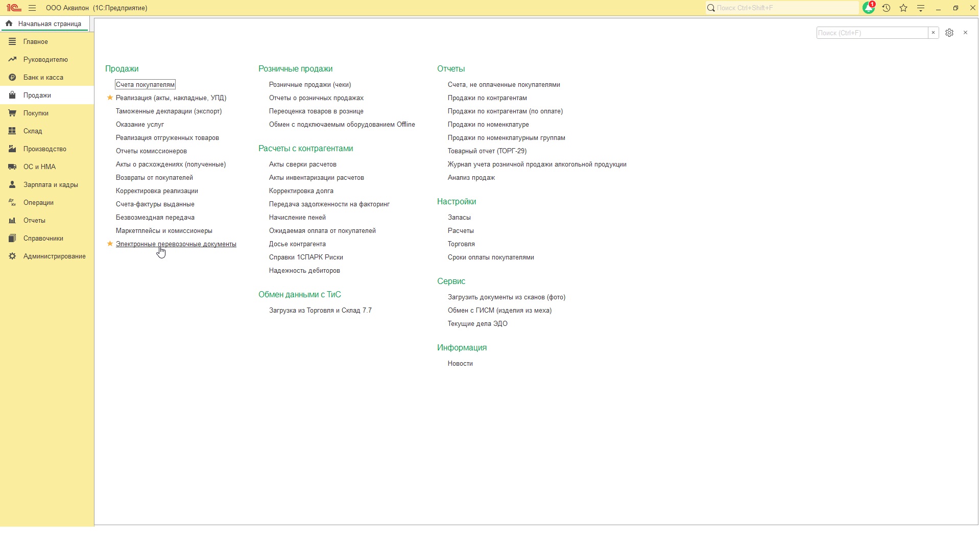Click the Отчеты bar chart icon
Viewport: 980px width, 543px height.
pyautogui.click(x=12, y=220)
